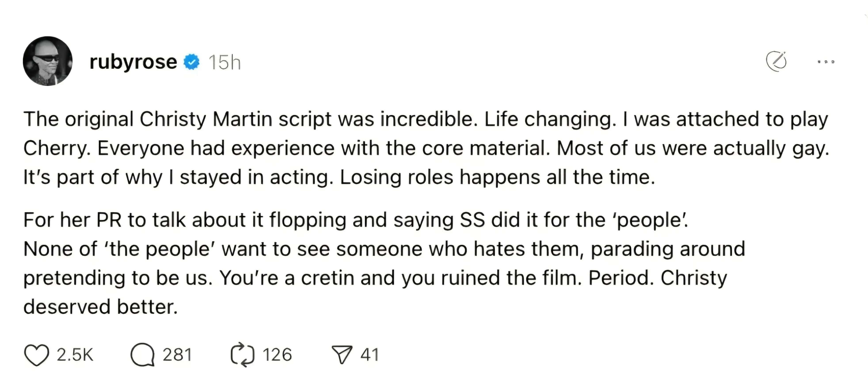Open rubyrose's profile picture
868x389 pixels.
[x=48, y=61]
